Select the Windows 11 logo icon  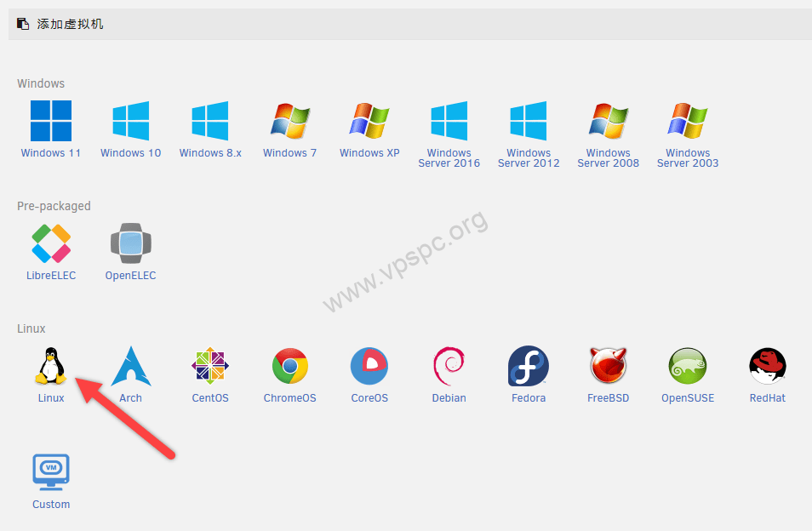[x=51, y=121]
